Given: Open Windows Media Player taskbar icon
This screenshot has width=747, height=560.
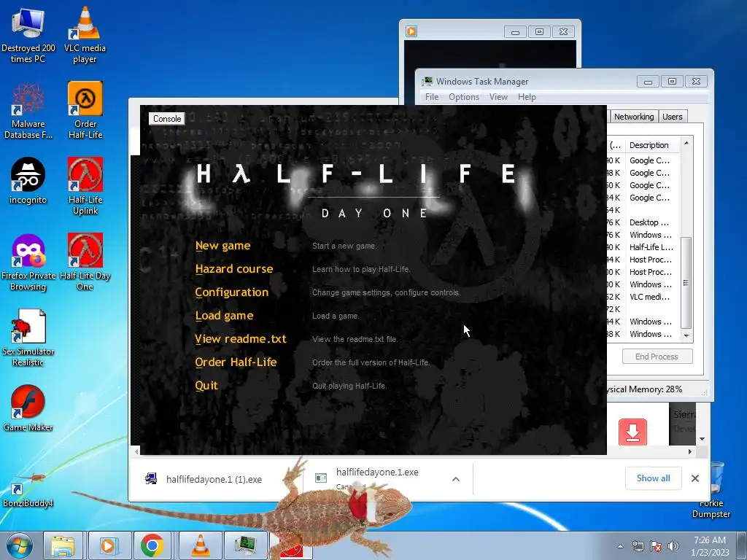Looking at the screenshot, I should click(108, 545).
